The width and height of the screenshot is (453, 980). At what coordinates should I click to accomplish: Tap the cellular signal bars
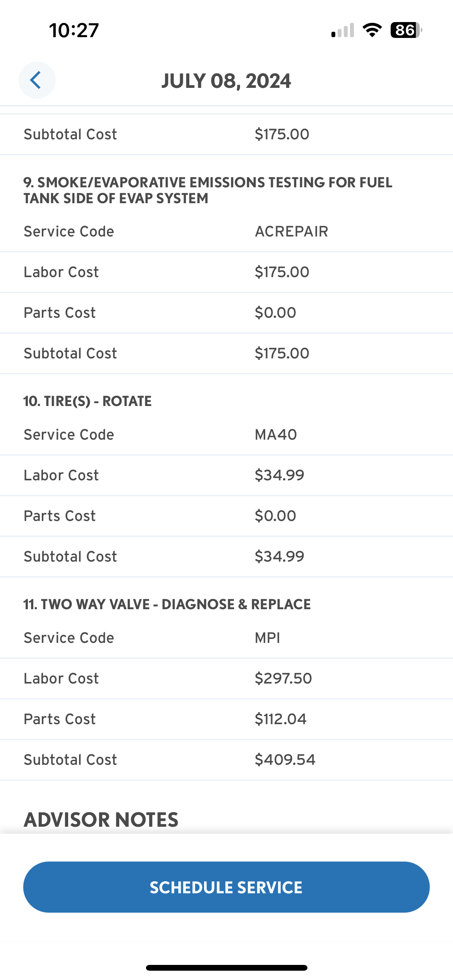[343, 31]
